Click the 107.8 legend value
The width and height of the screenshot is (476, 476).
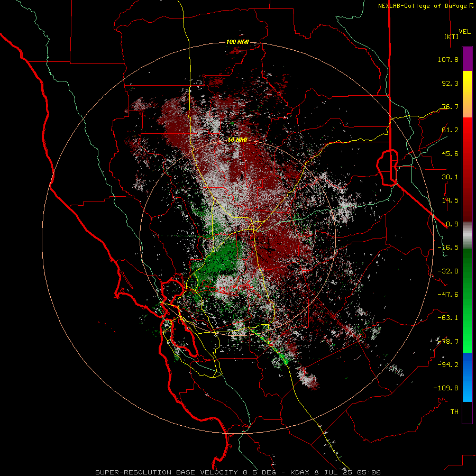pos(448,59)
